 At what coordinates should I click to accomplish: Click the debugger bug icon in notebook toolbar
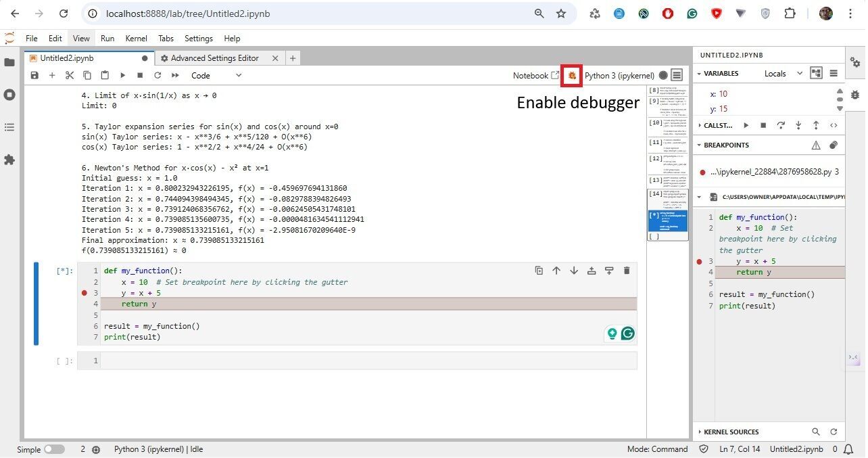coord(572,75)
